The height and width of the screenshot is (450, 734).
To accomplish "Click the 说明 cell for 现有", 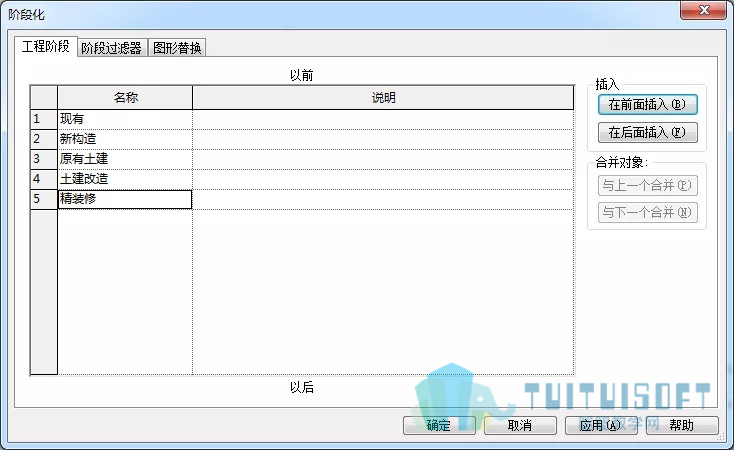I will (383, 119).
